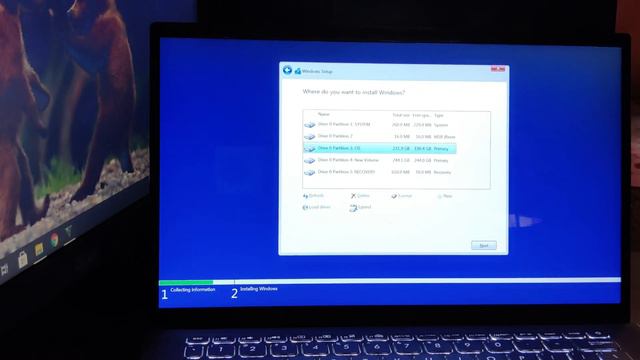This screenshot has height=360, width=640.
Task: Click the MSR (Reserved) type cell
Action: 444,137
